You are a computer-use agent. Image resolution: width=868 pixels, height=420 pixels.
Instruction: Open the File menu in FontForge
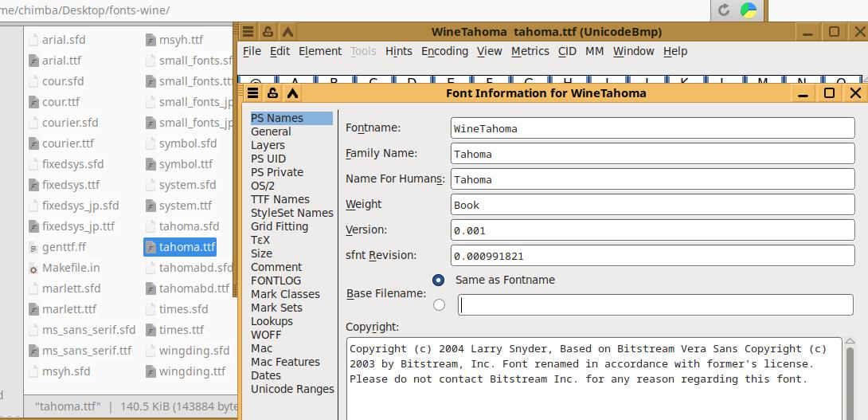[x=252, y=51]
